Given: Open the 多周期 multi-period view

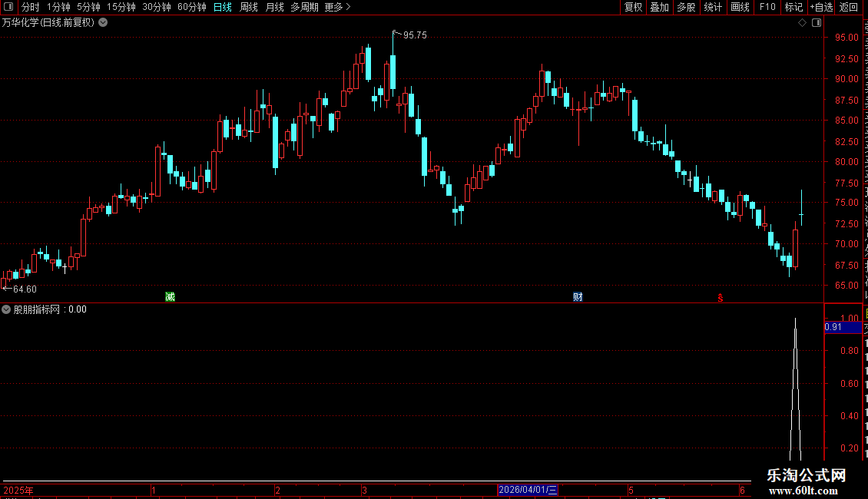Looking at the screenshot, I should pos(304,7).
